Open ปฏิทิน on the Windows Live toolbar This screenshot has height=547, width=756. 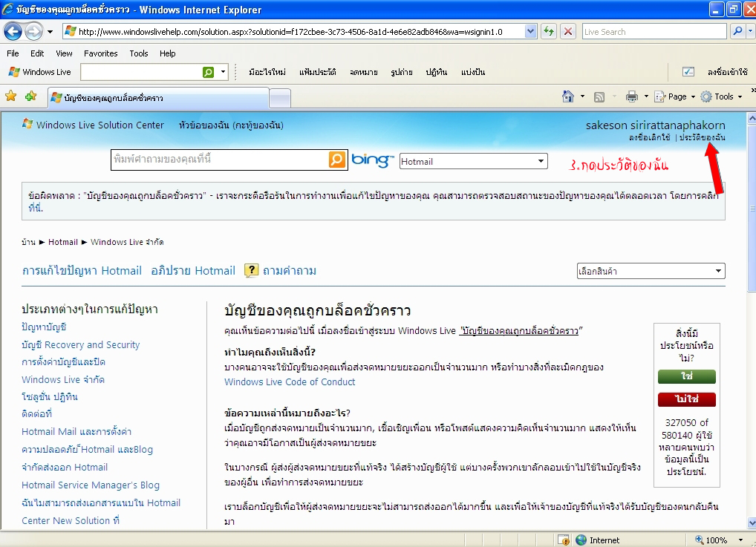[437, 72]
